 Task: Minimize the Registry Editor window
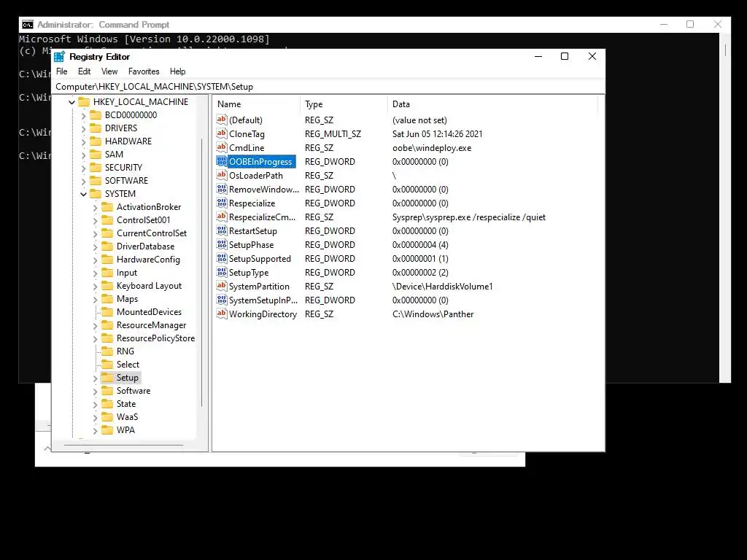[538, 56]
